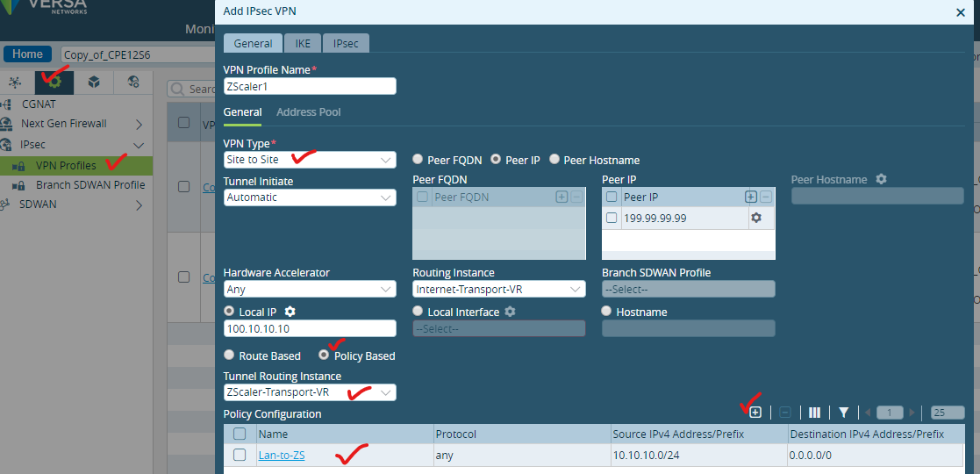
Task: Switch to the IKE tab
Action: point(304,43)
